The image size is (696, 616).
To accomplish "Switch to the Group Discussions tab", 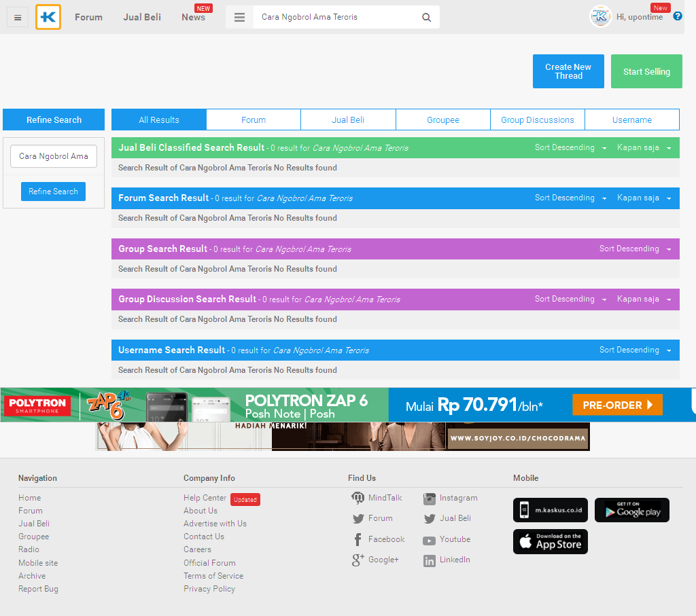I will [x=538, y=120].
